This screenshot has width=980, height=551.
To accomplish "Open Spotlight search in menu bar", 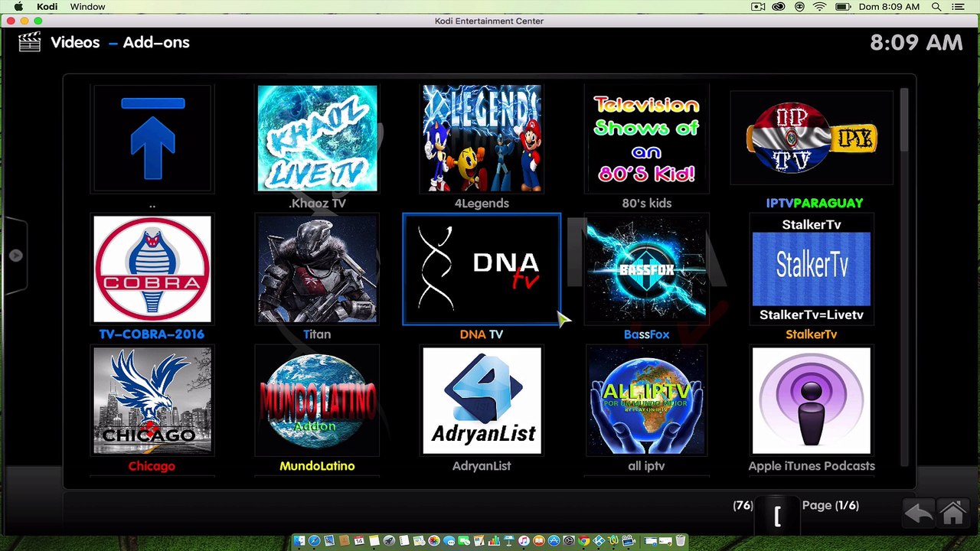I will pos(936,7).
